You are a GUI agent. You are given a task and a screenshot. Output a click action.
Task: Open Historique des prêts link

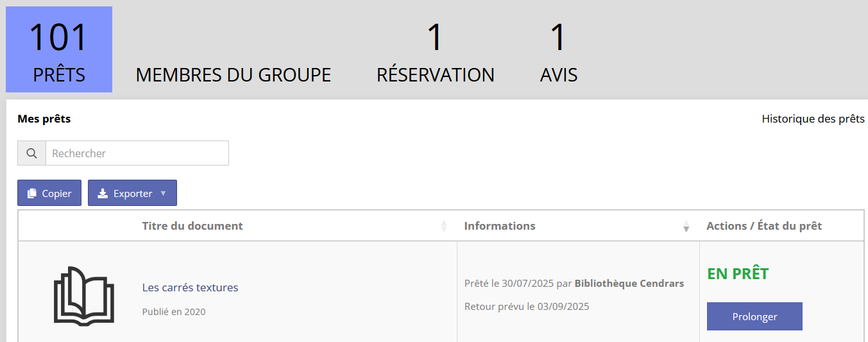[x=813, y=119]
